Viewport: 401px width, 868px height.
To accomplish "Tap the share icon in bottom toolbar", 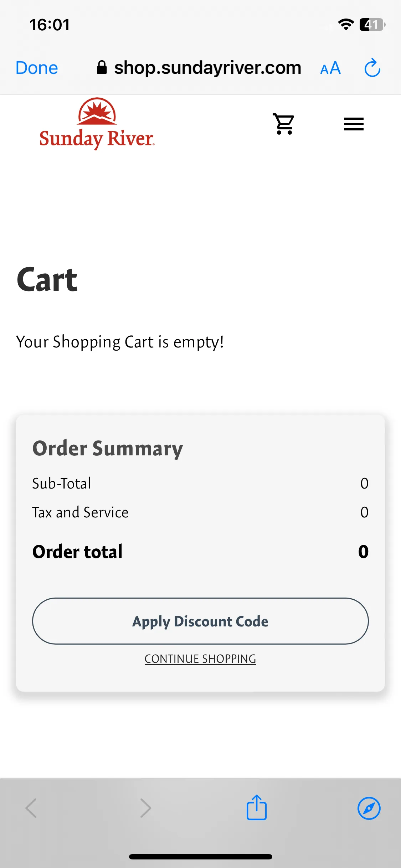I will (x=257, y=807).
